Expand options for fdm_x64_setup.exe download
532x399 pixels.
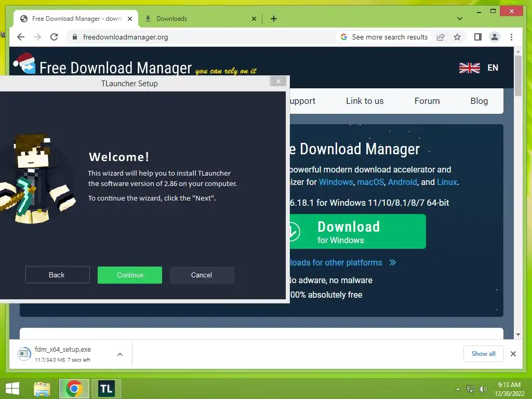click(x=120, y=354)
